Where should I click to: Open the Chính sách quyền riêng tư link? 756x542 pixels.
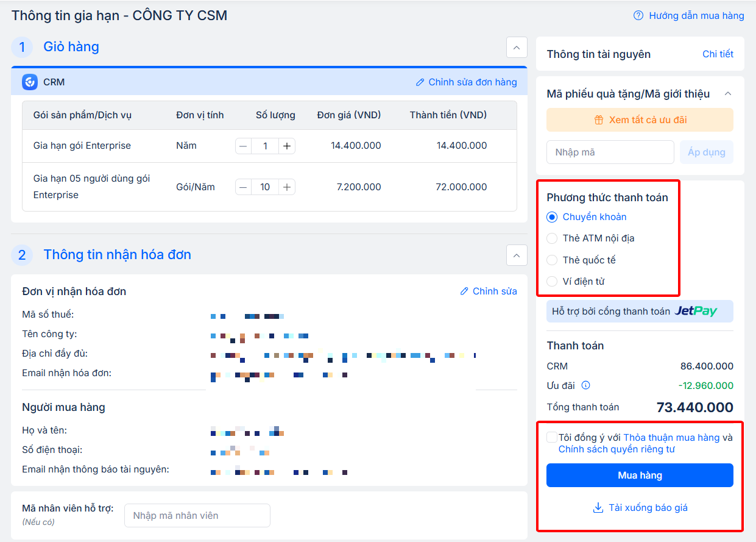[x=616, y=449]
